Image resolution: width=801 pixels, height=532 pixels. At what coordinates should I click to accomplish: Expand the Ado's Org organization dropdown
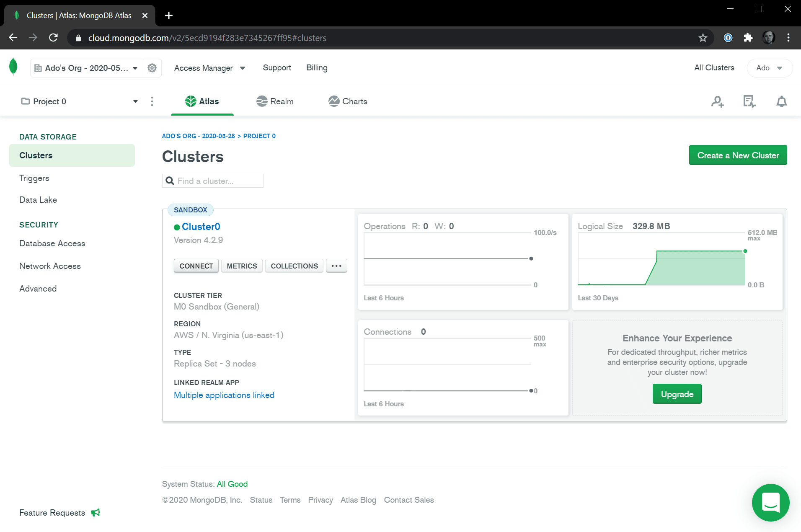(86, 68)
